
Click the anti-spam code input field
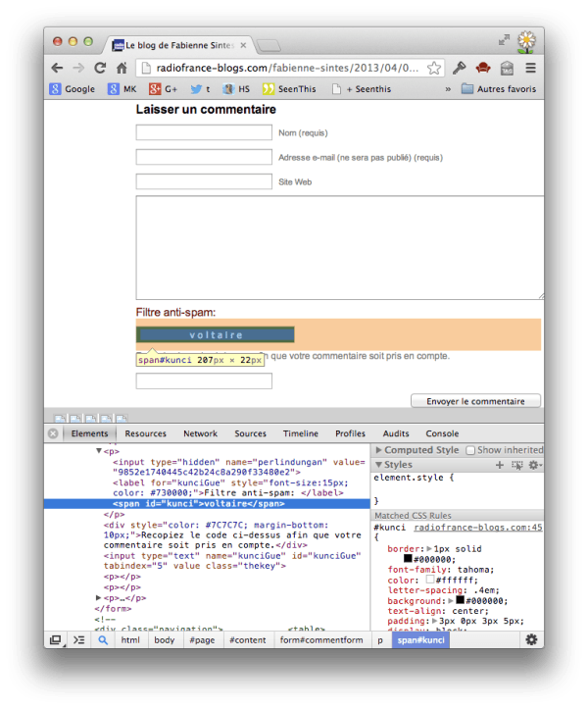pos(204,380)
